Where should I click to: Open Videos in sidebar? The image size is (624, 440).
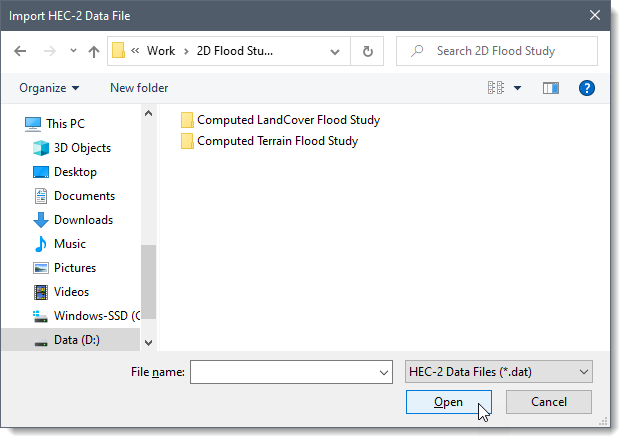pyautogui.click(x=71, y=292)
